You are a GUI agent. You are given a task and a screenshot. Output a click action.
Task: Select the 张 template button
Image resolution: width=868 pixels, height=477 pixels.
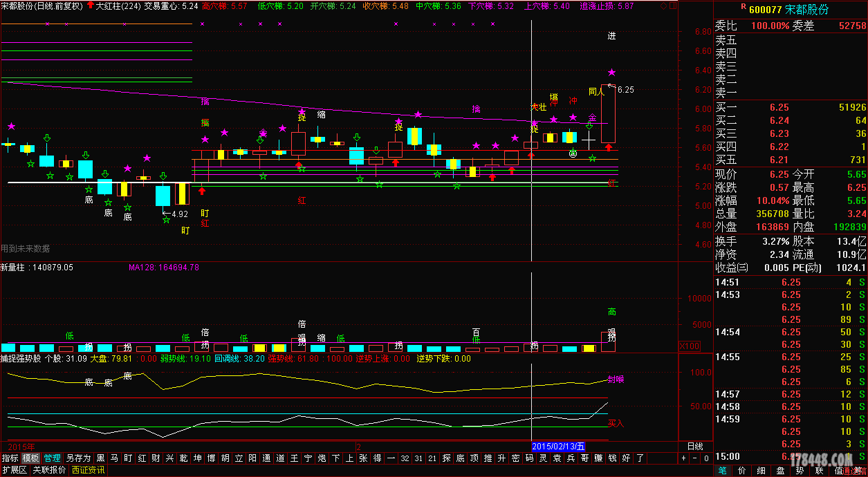(x=363, y=458)
